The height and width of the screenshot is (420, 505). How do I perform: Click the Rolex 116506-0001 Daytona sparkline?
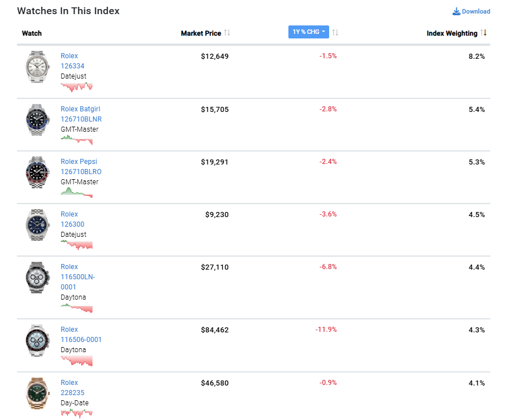[x=76, y=360]
